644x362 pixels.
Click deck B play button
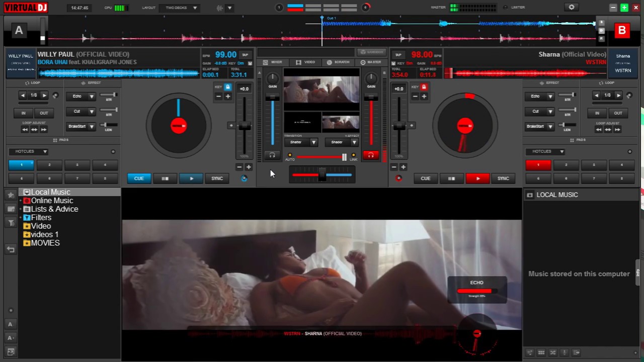(x=477, y=178)
